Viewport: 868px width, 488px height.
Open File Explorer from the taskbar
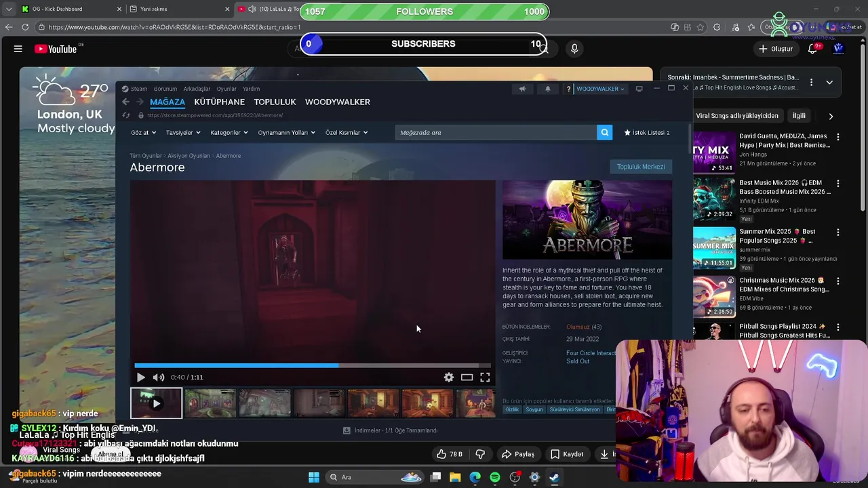point(455,477)
